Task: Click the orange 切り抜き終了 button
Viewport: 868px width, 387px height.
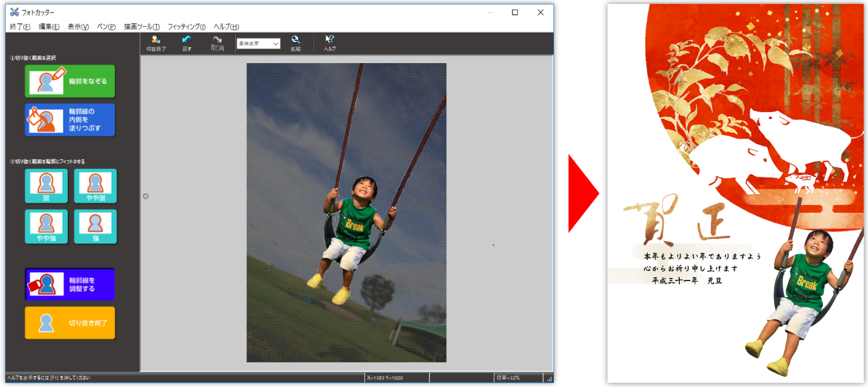Action: (70, 323)
